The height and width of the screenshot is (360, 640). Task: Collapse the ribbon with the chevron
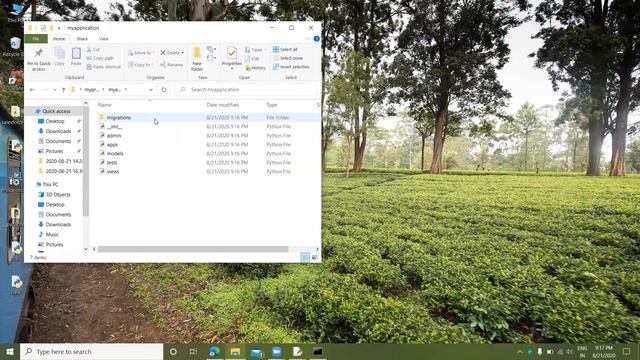tap(308, 39)
